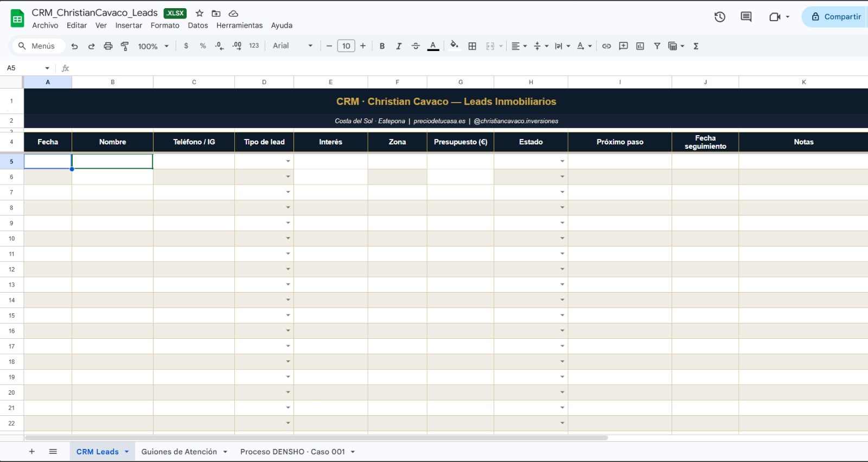Click the font size field
Viewport: 868px width, 462px height.
click(x=346, y=46)
